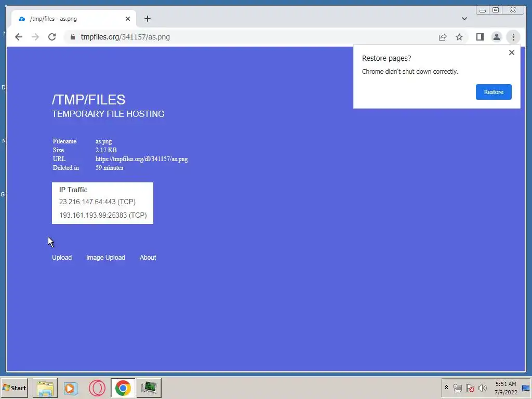Bookmark this tab with star icon
This screenshot has height=399, width=532.
tap(459, 37)
